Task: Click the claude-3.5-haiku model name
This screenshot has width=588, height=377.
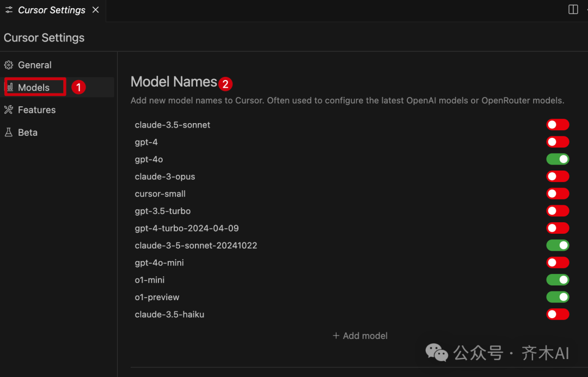Action: coord(169,315)
